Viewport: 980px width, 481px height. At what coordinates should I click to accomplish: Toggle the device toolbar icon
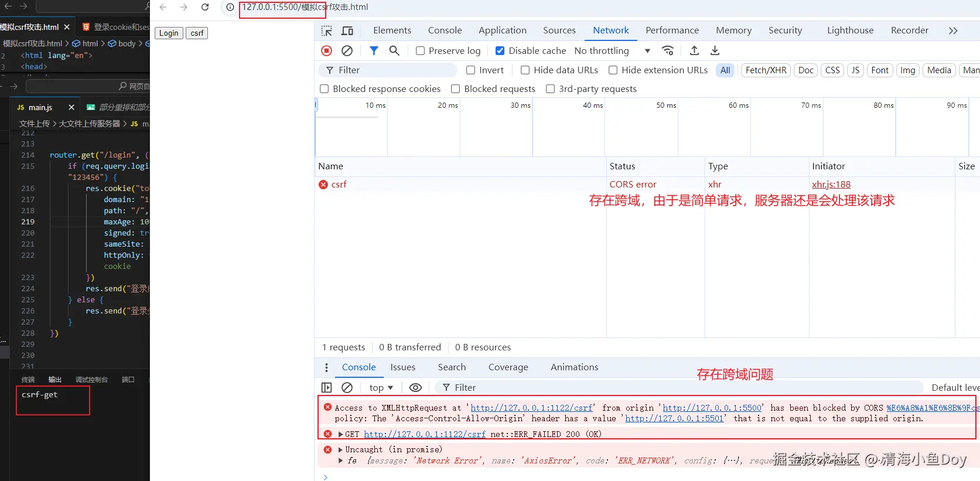click(x=347, y=30)
